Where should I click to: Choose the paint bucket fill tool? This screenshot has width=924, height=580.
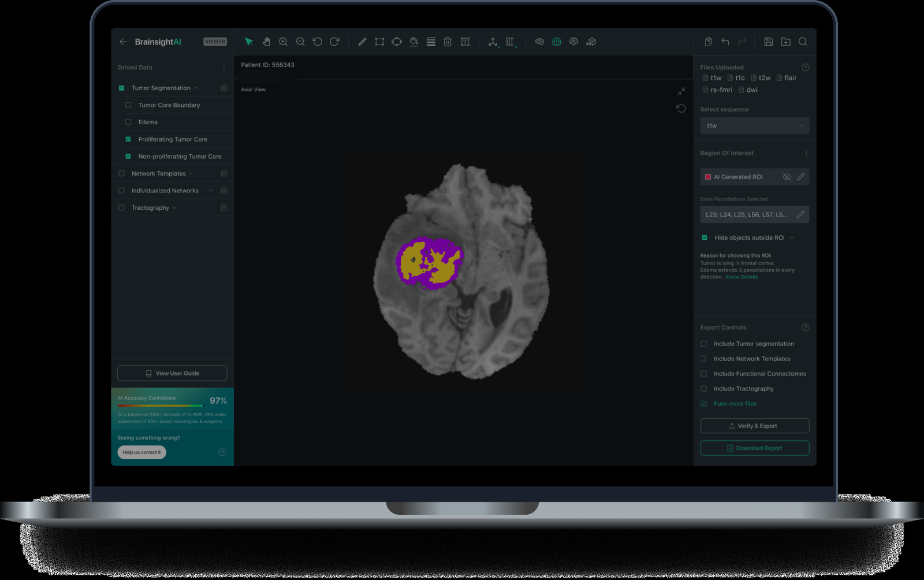(413, 42)
